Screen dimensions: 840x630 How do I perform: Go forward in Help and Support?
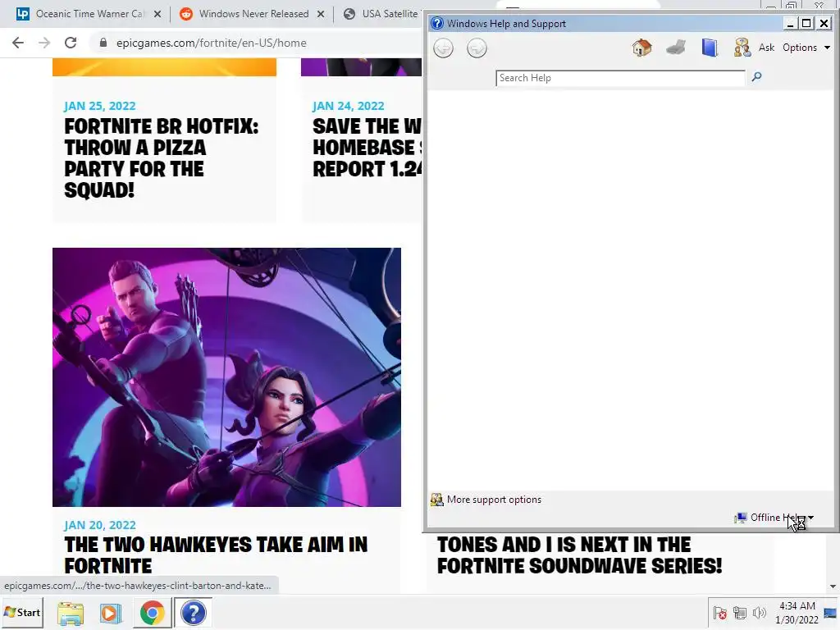477,48
